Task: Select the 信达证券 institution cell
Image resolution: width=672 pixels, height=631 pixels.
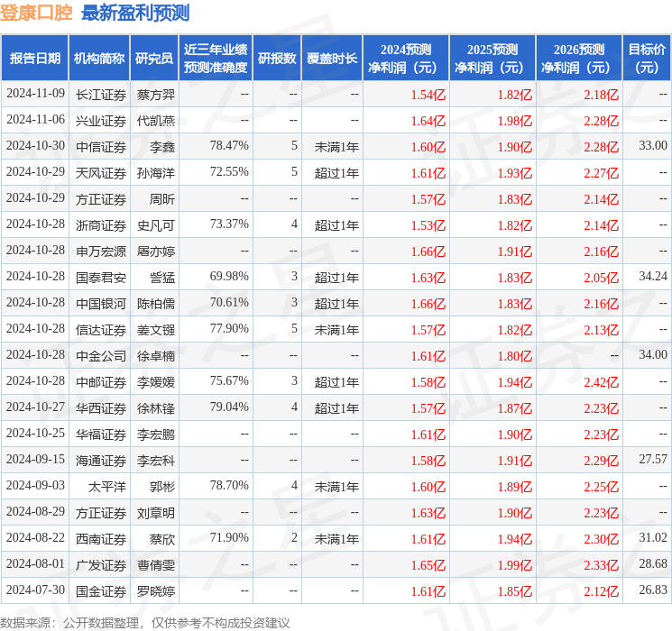Action: [101, 330]
